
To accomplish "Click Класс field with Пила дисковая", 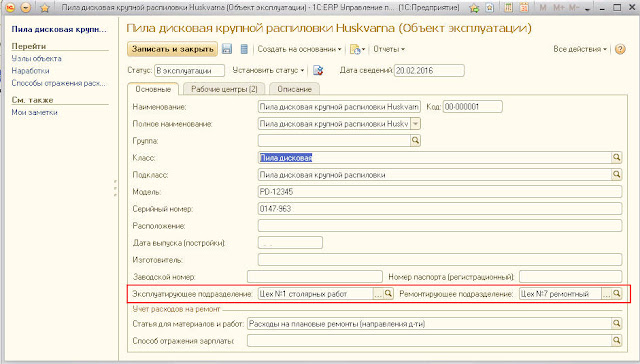I will 435,158.
